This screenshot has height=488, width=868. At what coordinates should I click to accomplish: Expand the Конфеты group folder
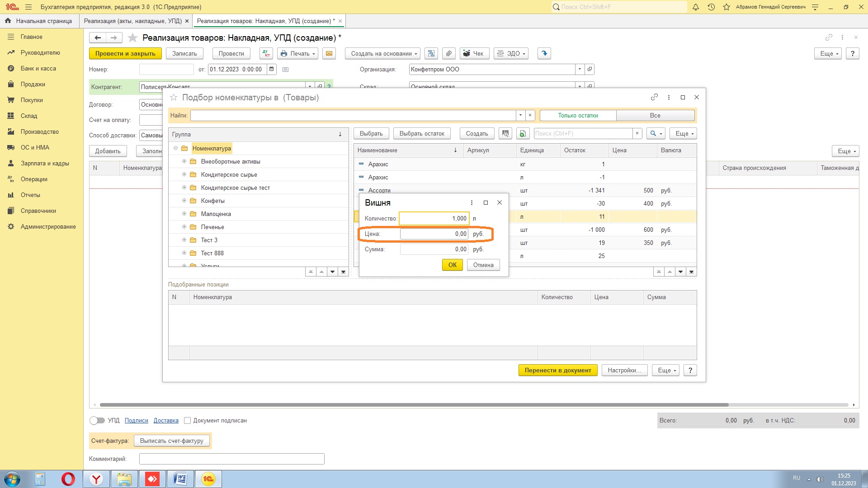pyautogui.click(x=184, y=201)
